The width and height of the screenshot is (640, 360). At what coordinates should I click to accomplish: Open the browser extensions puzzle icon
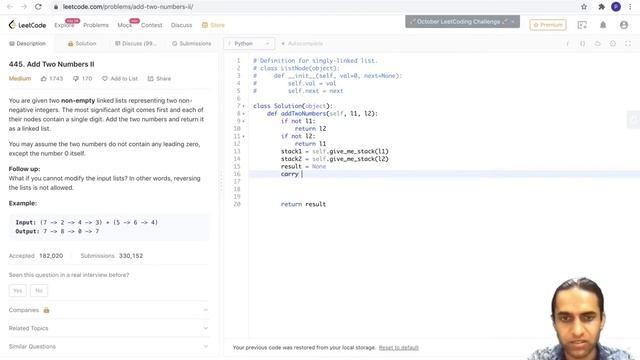601,7
